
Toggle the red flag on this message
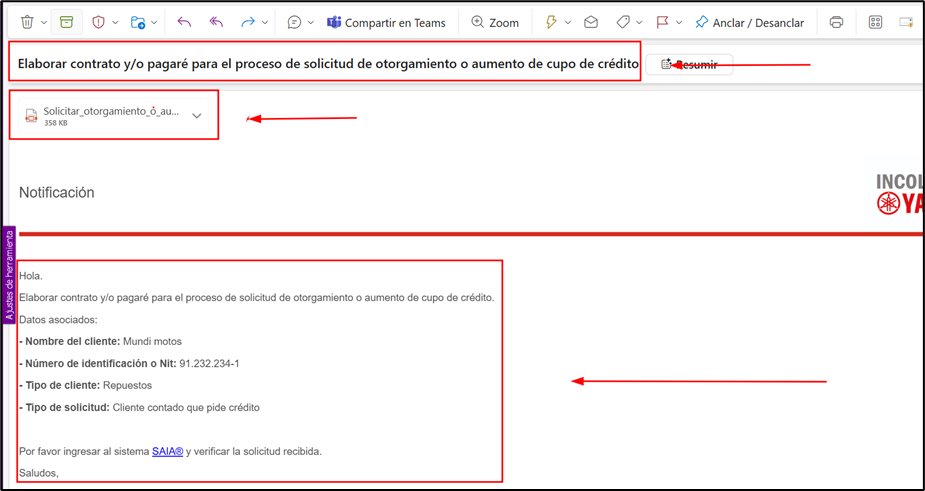tap(662, 22)
